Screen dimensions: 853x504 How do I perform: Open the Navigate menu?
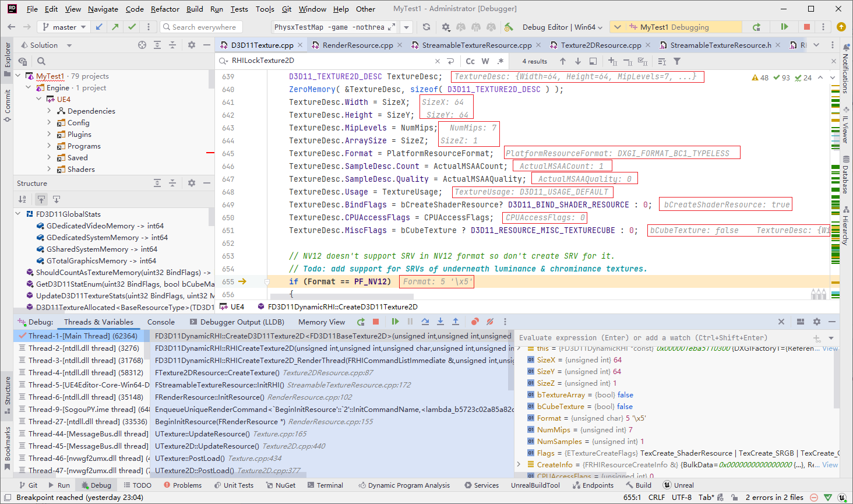pos(103,9)
